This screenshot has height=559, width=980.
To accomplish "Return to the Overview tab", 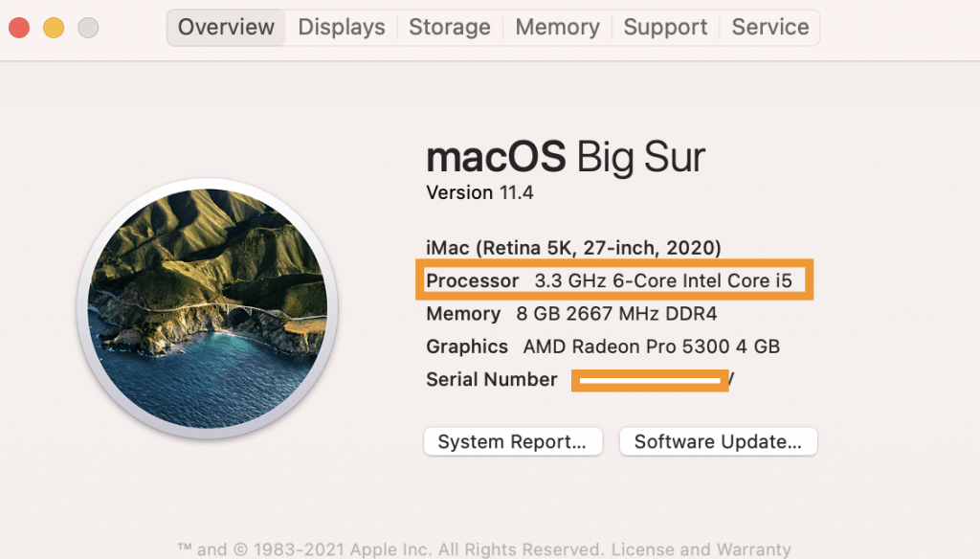I will (x=225, y=27).
